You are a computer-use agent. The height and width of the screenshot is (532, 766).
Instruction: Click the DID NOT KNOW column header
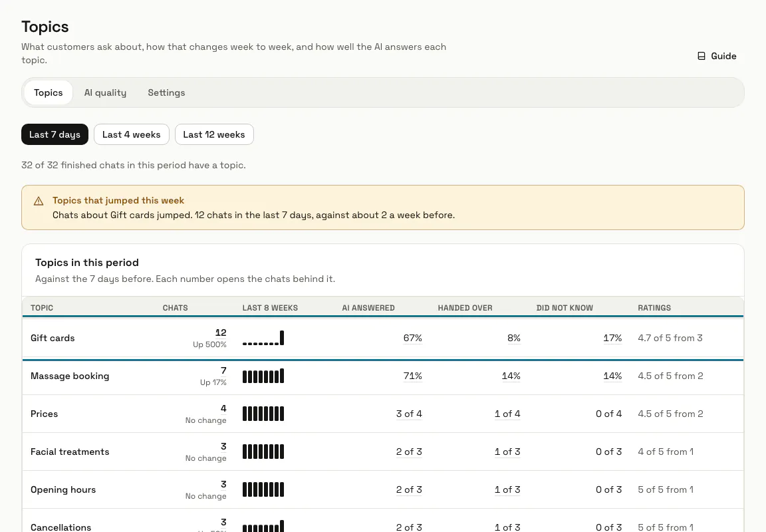pos(565,308)
